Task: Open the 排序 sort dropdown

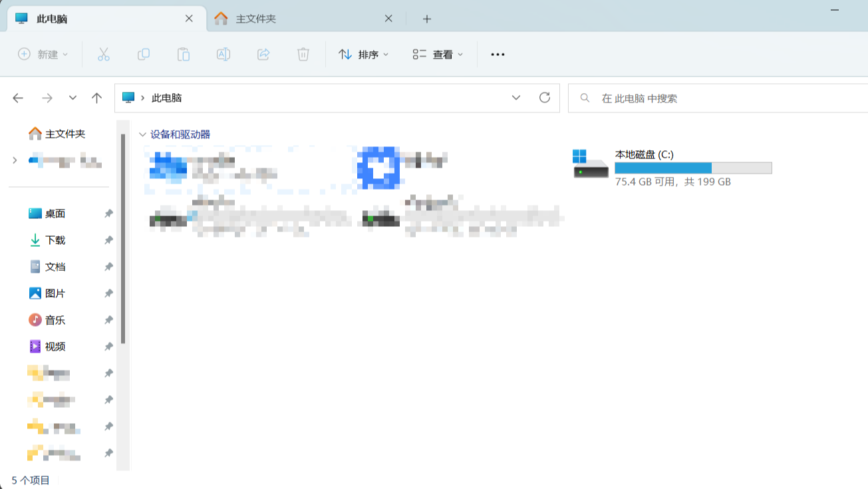Action: coord(363,55)
